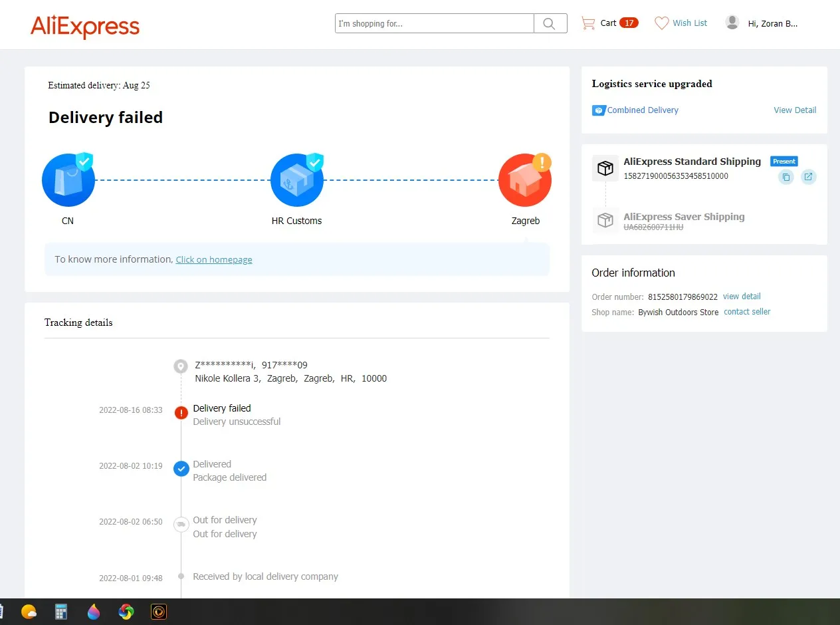Open the Wish List link
Viewport: 840px width, 625px height.
[x=690, y=23]
